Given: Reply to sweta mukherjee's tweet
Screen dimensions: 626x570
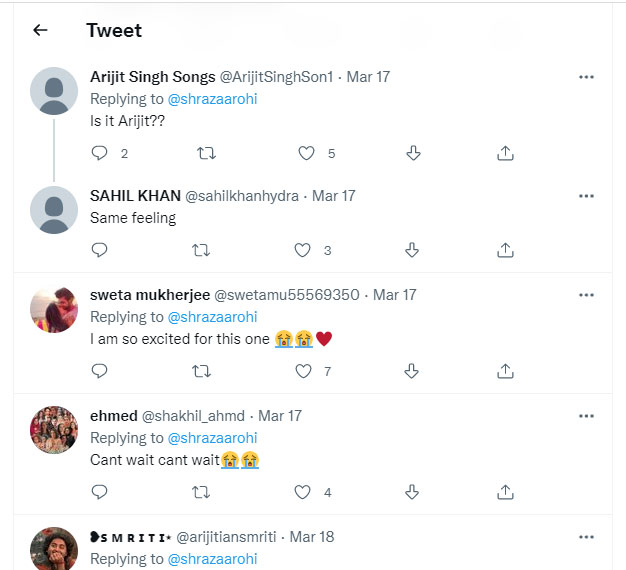Looking at the screenshot, I should (99, 371).
